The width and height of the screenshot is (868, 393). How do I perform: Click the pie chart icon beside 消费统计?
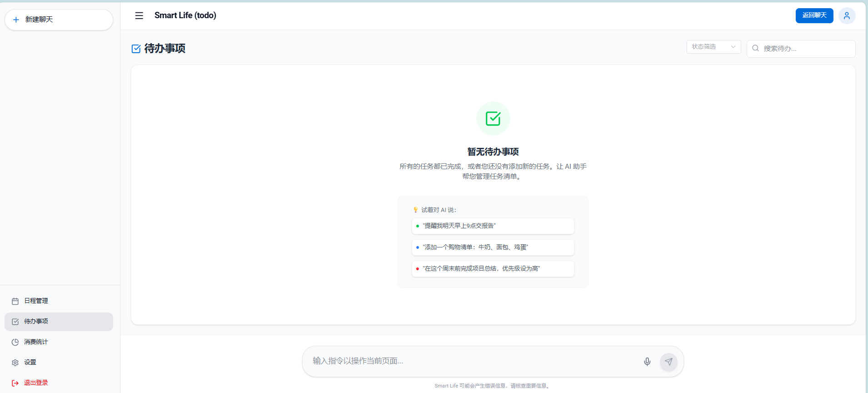coord(15,342)
